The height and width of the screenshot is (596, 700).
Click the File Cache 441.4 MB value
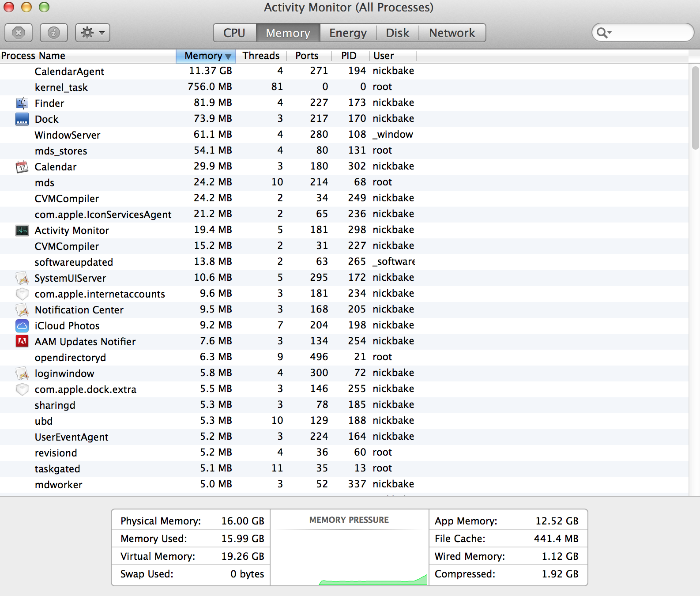556,539
